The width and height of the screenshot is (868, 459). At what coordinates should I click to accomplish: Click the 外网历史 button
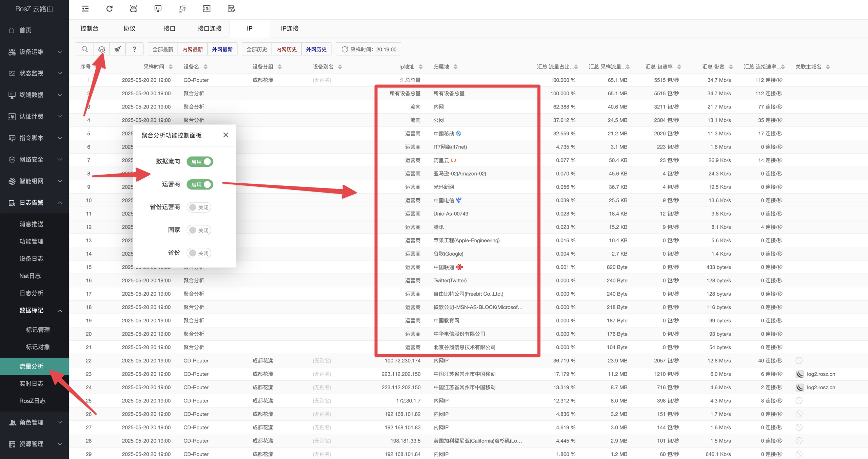point(316,49)
